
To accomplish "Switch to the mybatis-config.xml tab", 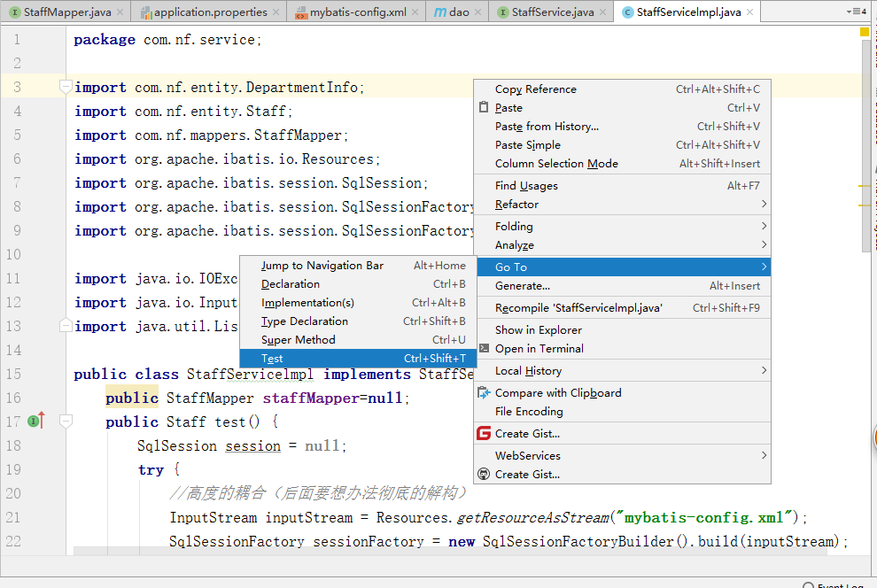I will [358, 12].
